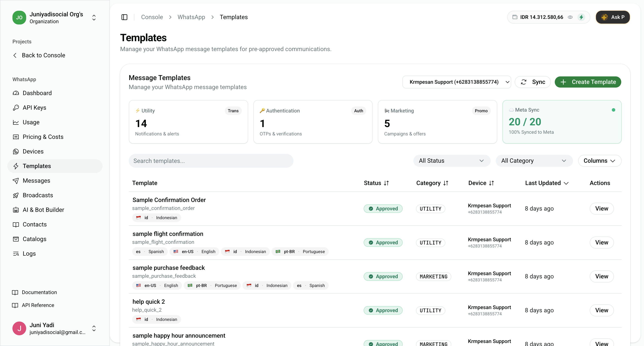Click the Contacts book icon
Viewport: 644px width, 346px height.
point(16,225)
